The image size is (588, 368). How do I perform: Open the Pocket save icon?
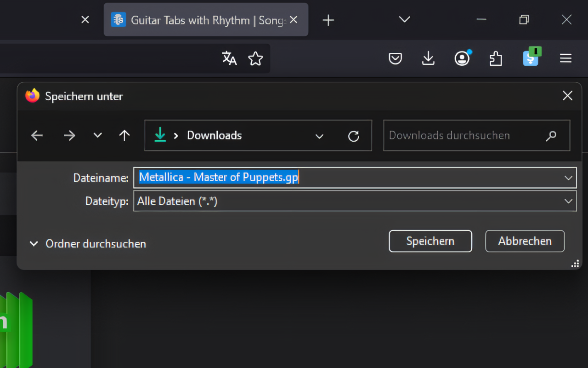(x=396, y=58)
